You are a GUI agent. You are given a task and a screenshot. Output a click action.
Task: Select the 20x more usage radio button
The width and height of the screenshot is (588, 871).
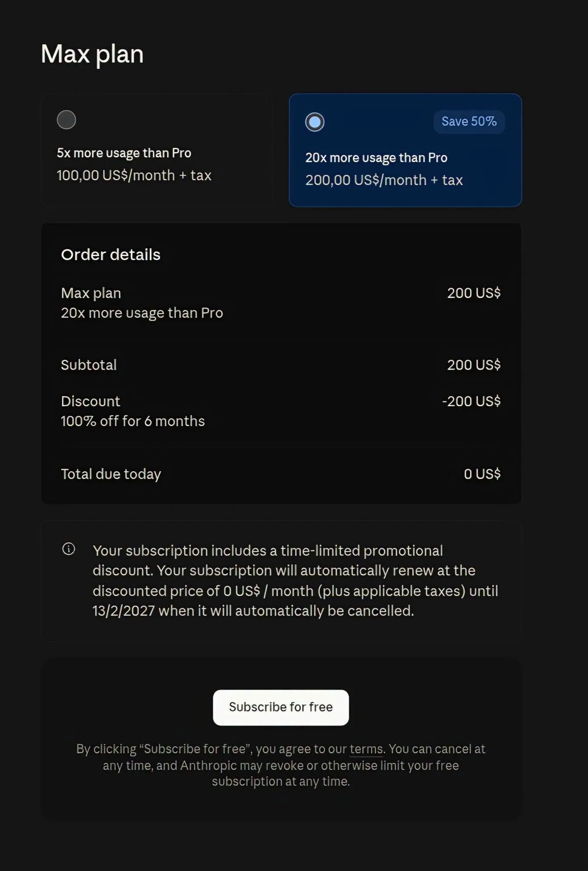coord(315,122)
